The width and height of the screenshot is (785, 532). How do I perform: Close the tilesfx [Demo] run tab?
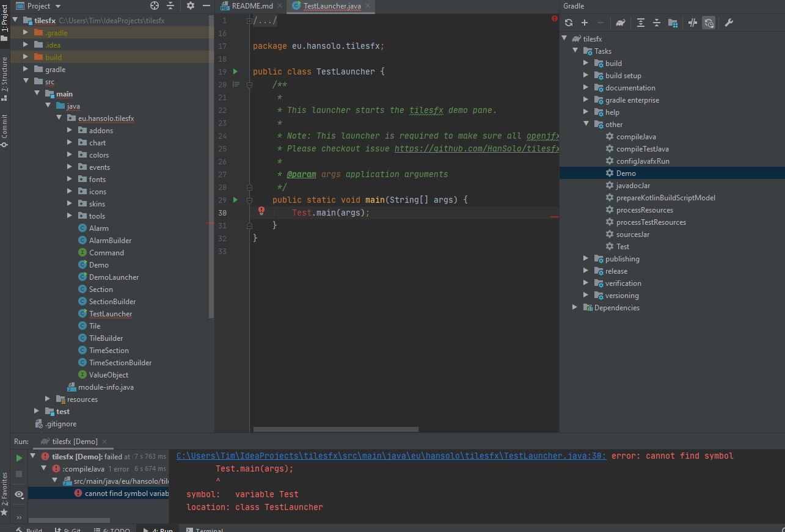click(x=104, y=442)
